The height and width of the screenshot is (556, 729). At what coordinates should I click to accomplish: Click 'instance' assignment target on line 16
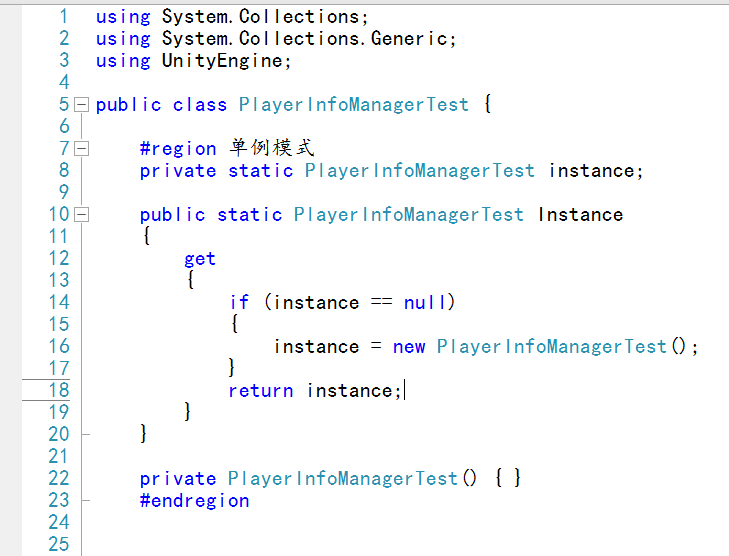click(x=316, y=347)
